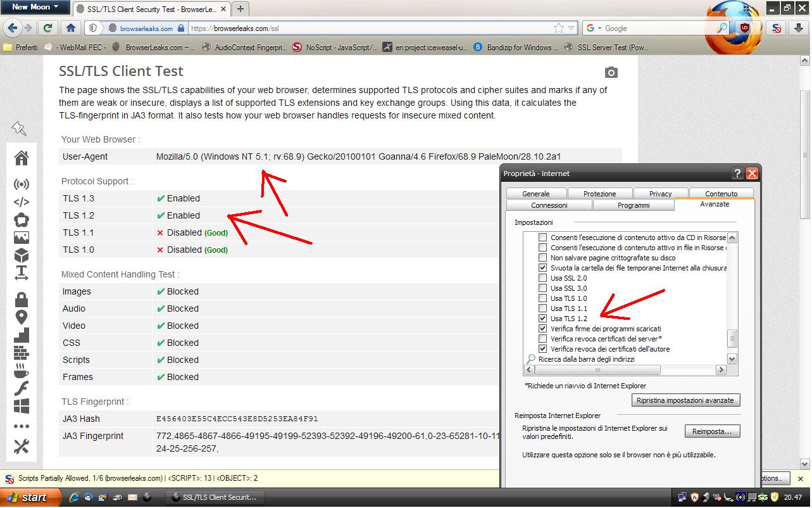Click the settings list horizontal scroll-left arrow
The image size is (812, 508).
coord(529,369)
